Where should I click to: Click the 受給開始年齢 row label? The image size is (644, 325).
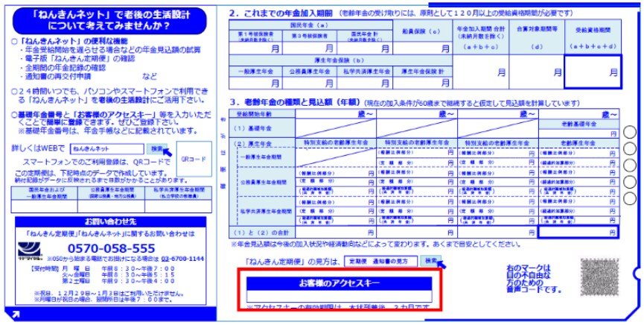tap(262, 113)
